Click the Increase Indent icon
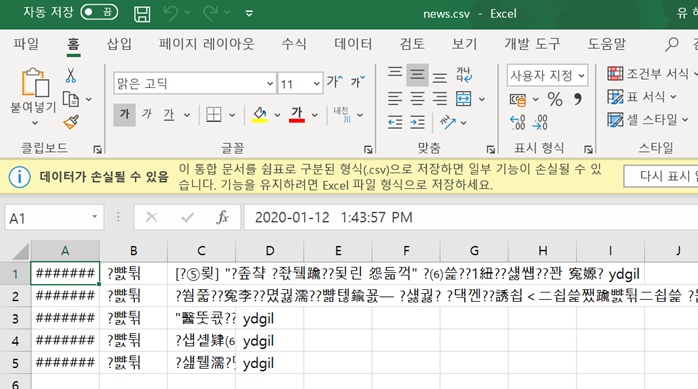The height and width of the screenshot is (389, 698). click(x=417, y=122)
